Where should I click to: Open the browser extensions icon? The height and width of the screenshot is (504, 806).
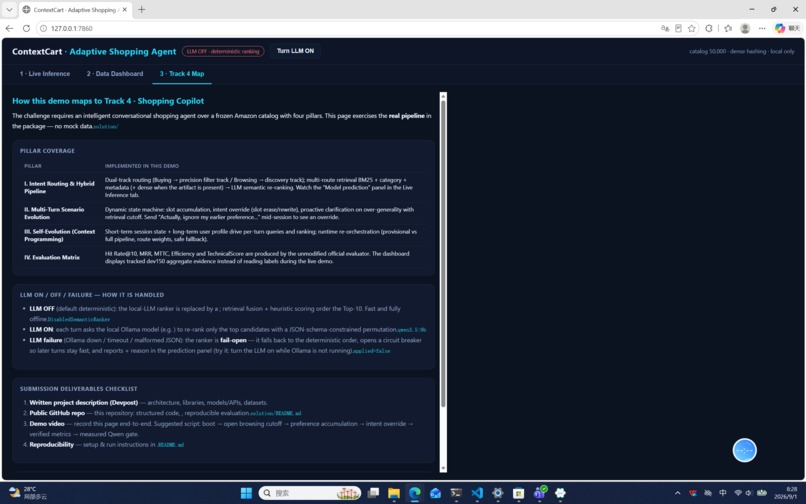click(x=709, y=28)
